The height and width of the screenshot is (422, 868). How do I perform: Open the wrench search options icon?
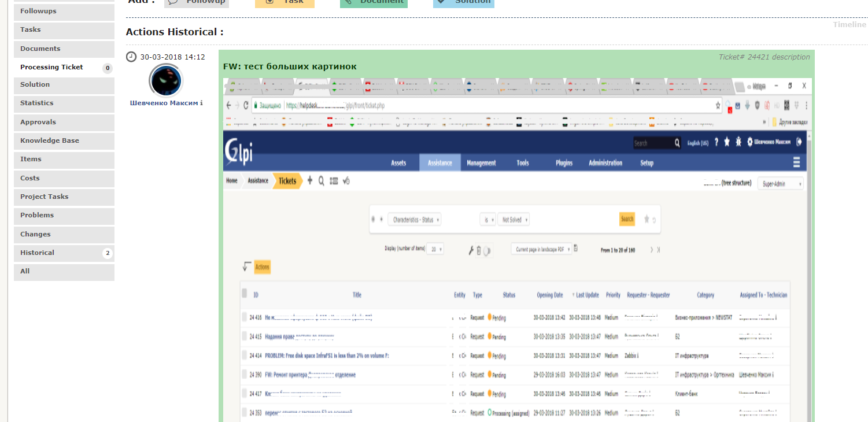(470, 249)
